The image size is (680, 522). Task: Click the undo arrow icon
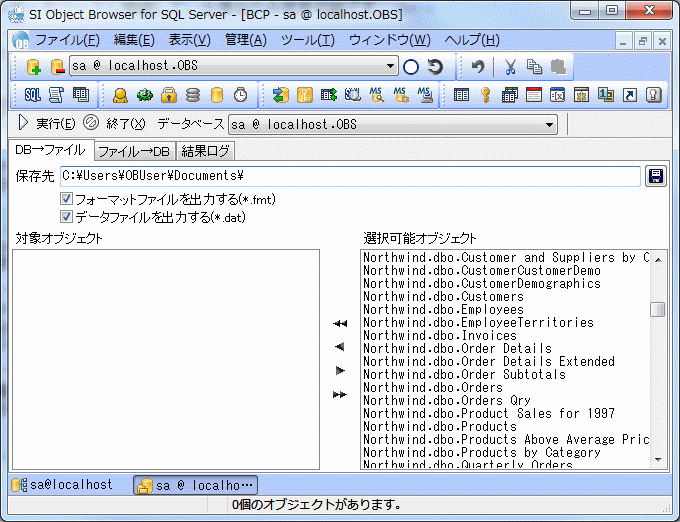[478, 67]
